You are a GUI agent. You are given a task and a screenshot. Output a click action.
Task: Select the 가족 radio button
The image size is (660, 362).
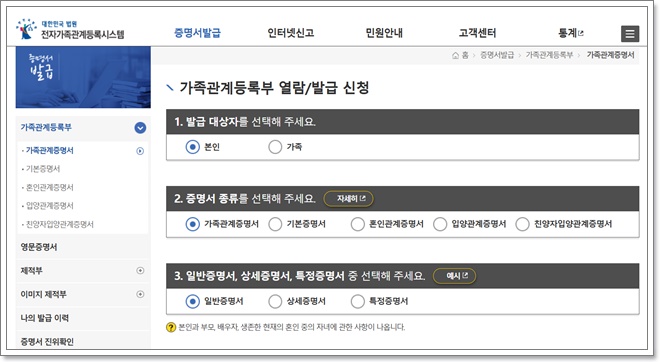(275, 147)
